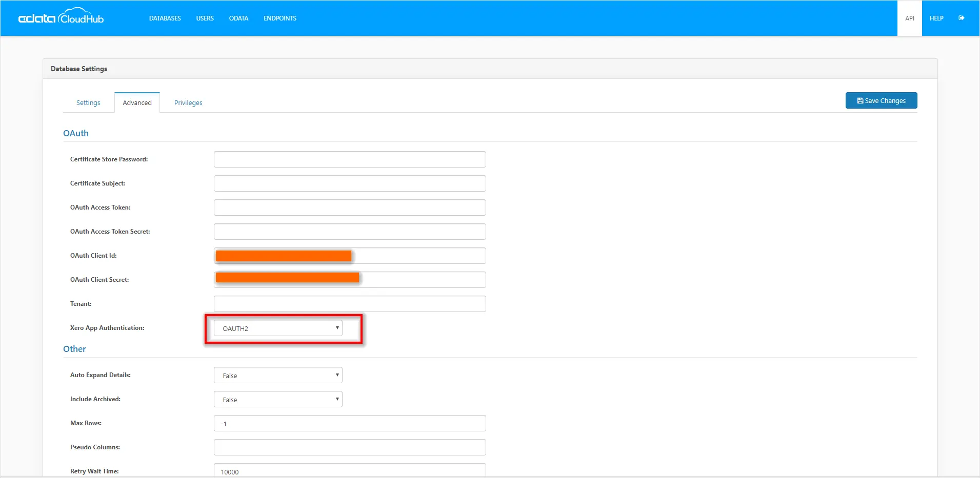Viewport: 980px width, 478px height.
Task: Navigate to DATABASES page
Action: (165, 18)
